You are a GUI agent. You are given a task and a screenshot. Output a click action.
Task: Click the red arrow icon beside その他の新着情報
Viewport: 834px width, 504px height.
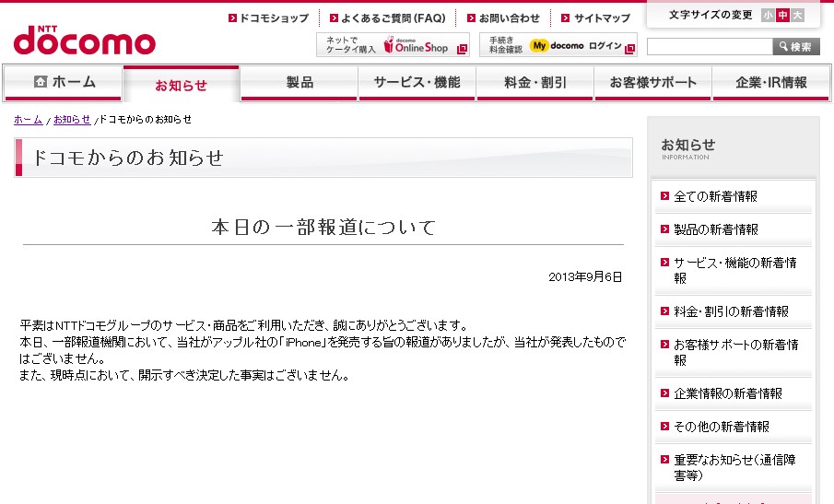point(664,426)
